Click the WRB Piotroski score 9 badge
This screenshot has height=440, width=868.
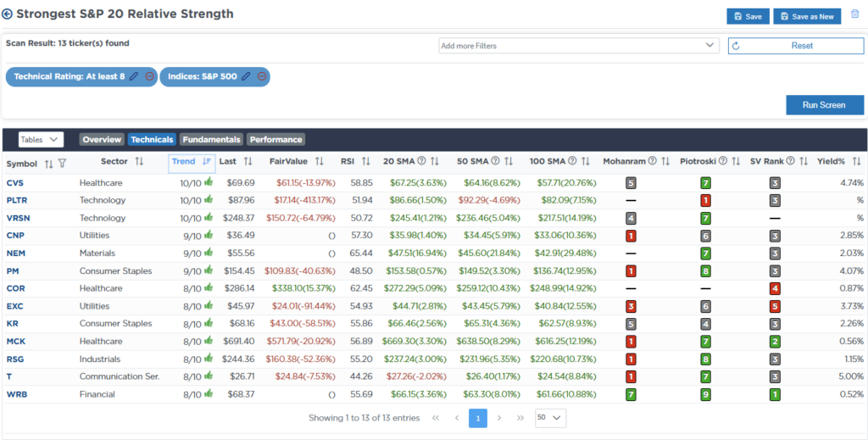(707, 394)
